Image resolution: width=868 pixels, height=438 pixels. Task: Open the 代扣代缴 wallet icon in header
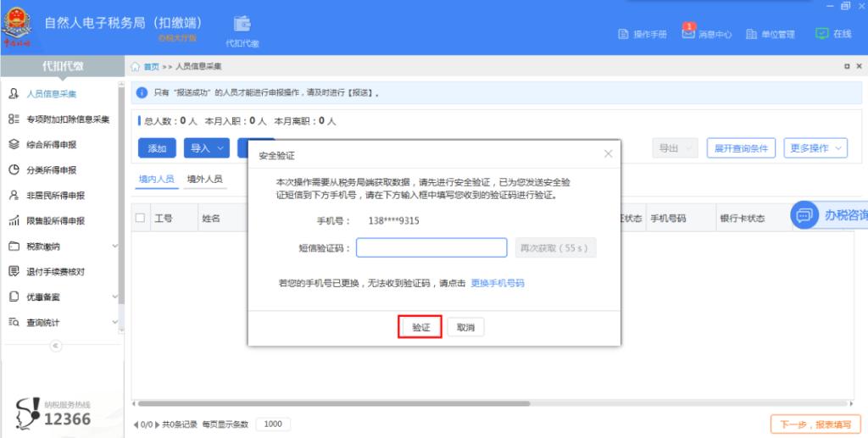pos(242,24)
